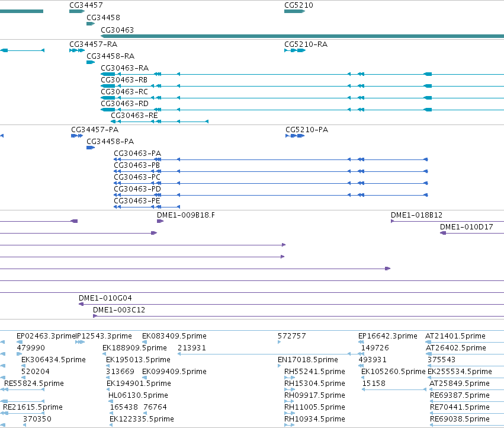Select transcript CG30463-RE
The height and width of the screenshot is (428, 504).
tap(134, 116)
